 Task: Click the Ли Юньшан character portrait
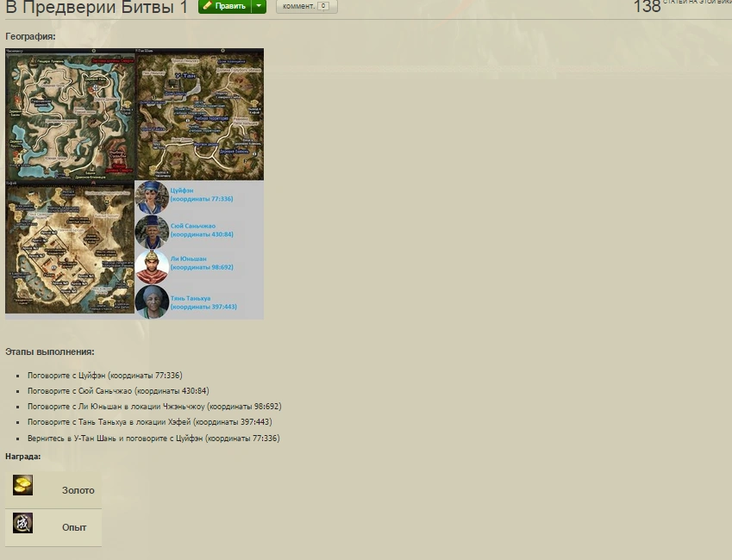click(x=152, y=267)
